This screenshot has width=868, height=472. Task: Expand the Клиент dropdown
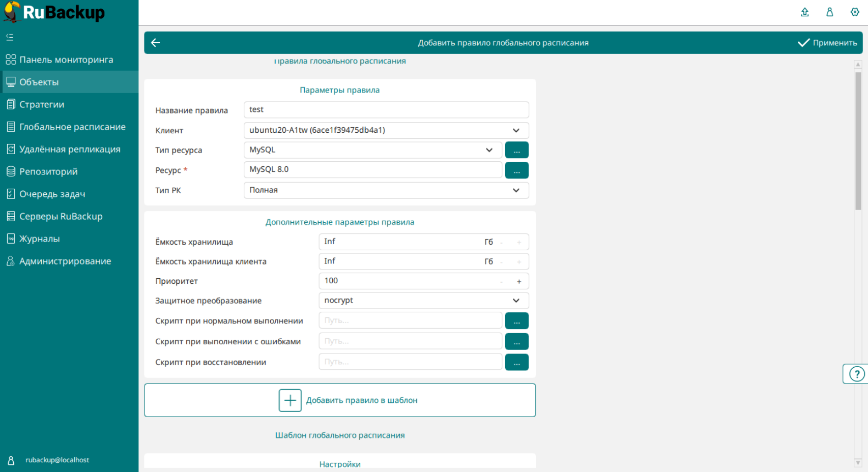(516, 130)
